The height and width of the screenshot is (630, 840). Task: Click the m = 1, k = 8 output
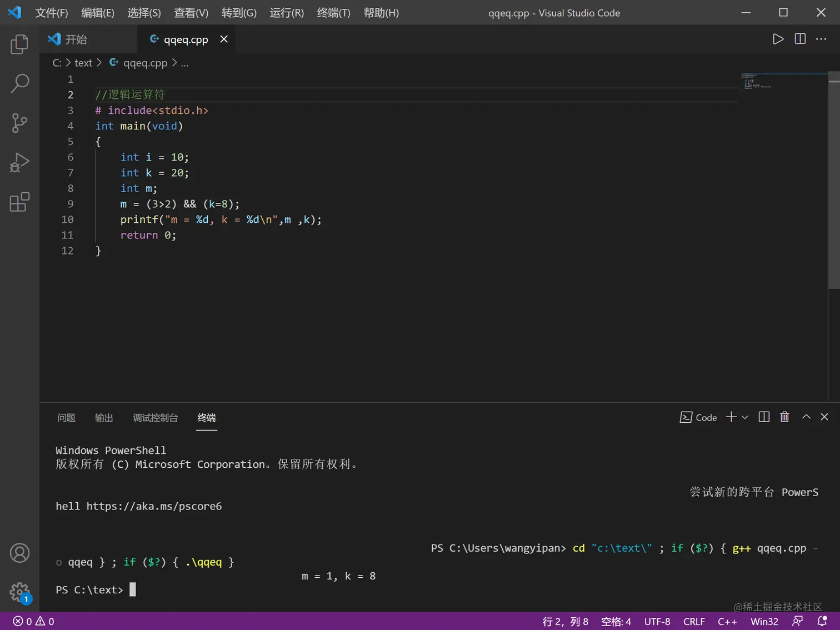(x=338, y=576)
